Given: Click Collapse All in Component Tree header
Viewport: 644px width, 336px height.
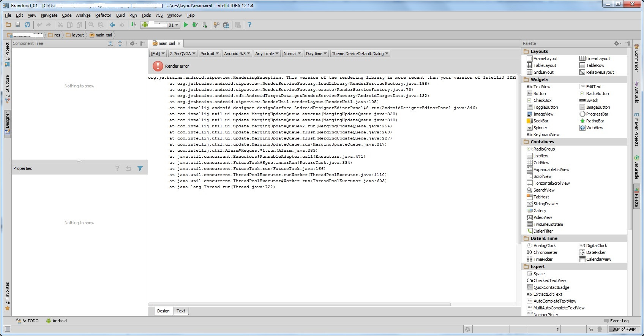Looking at the screenshot, I should (x=120, y=43).
